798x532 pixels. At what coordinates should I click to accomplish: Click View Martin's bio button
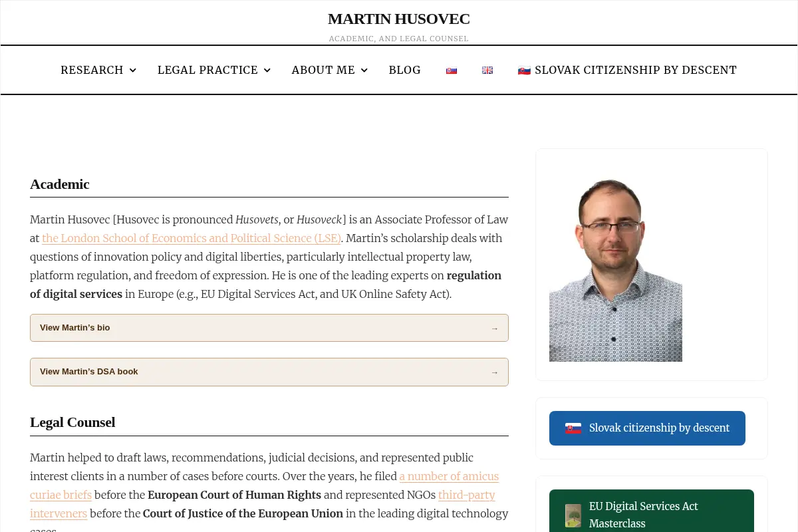click(x=269, y=328)
